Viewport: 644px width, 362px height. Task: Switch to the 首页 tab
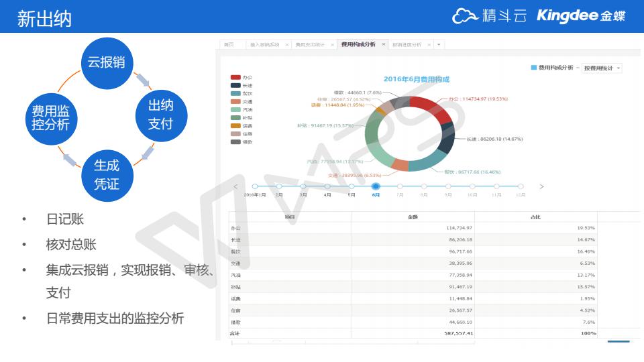tap(229, 45)
